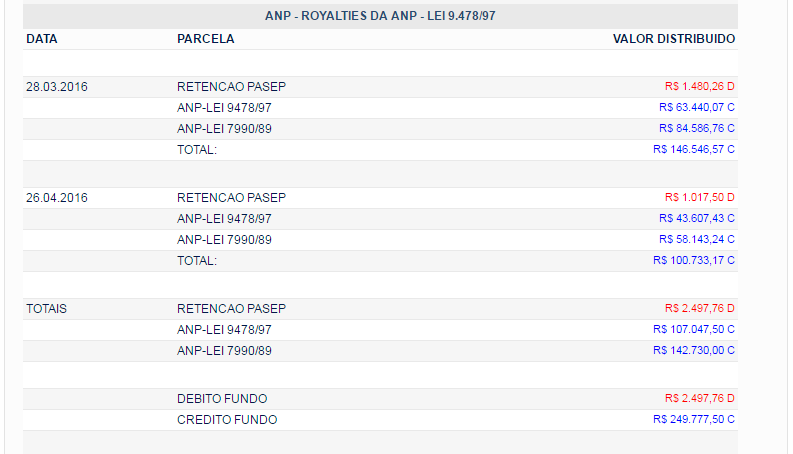This screenshot has width=793, height=454.
Task: Click the amount R$ 107.047,50 C
Action: pyautogui.click(x=693, y=329)
